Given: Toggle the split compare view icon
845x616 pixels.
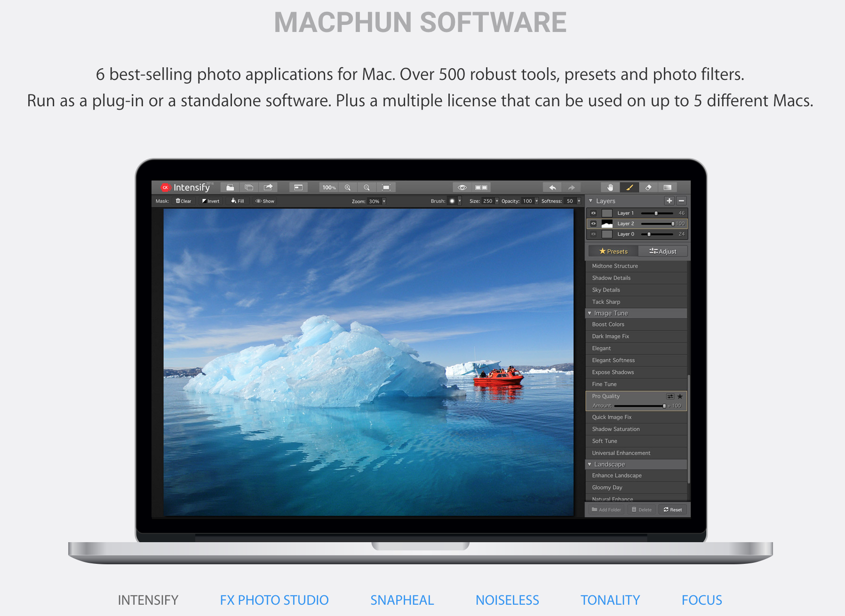Looking at the screenshot, I should pyautogui.click(x=481, y=187).
